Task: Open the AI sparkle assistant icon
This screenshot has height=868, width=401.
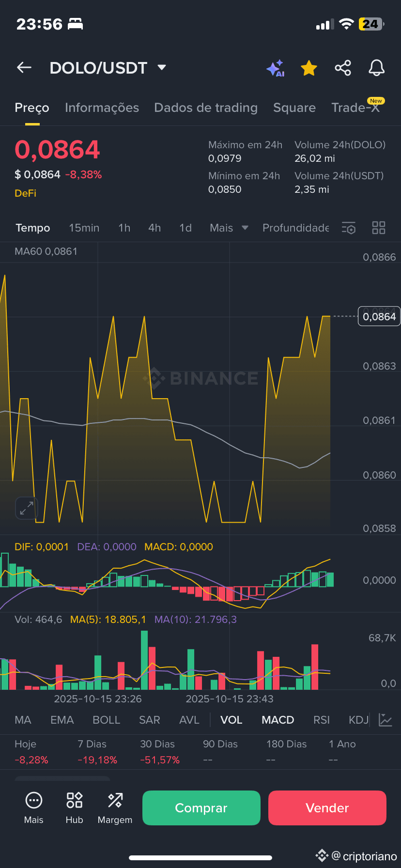Action: 276,68
